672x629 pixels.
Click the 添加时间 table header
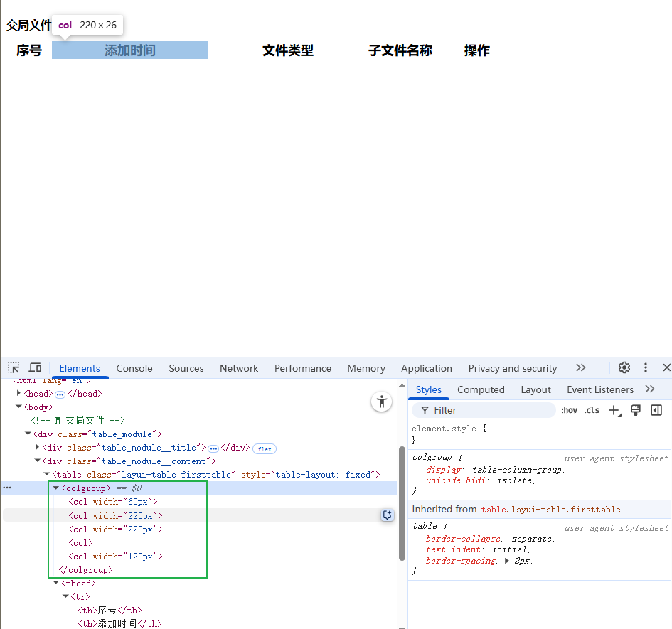[130, 50]
